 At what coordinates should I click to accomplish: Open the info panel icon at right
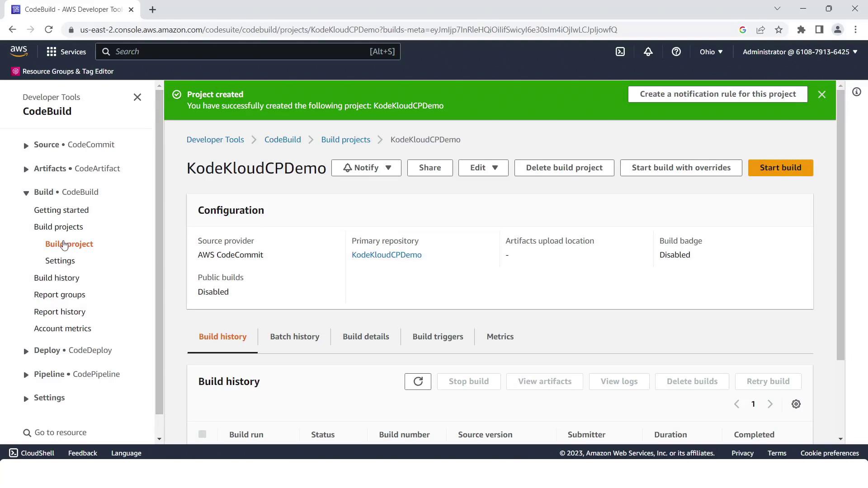[x=856, y=92]
